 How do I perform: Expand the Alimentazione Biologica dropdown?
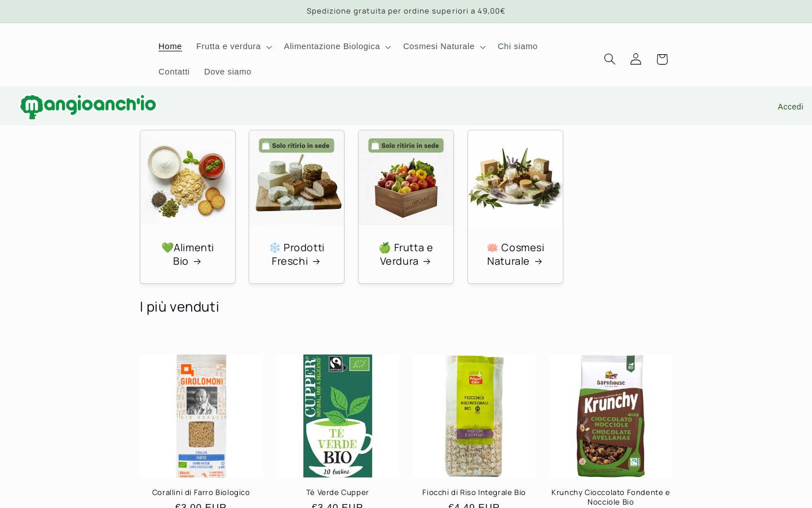point(337,46)
